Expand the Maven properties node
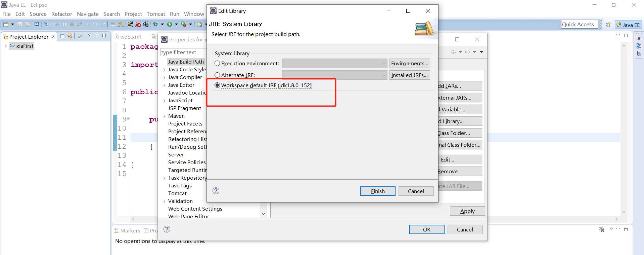This screenshot has height=255, width=644. click(164, 116)
